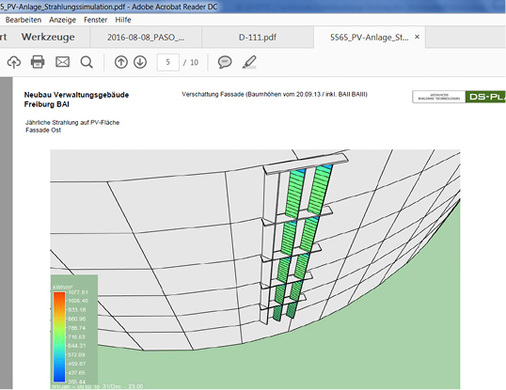Image resolution: width=506 pixels, height=390 pixels.
Task: Open the Bearbeiten menu
Action: click(23, 20)
